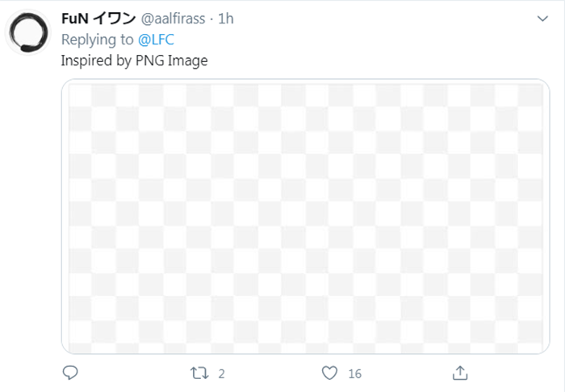Open the tweet's "1h" timestamp
565x392 pixels.
click(225, 19)
